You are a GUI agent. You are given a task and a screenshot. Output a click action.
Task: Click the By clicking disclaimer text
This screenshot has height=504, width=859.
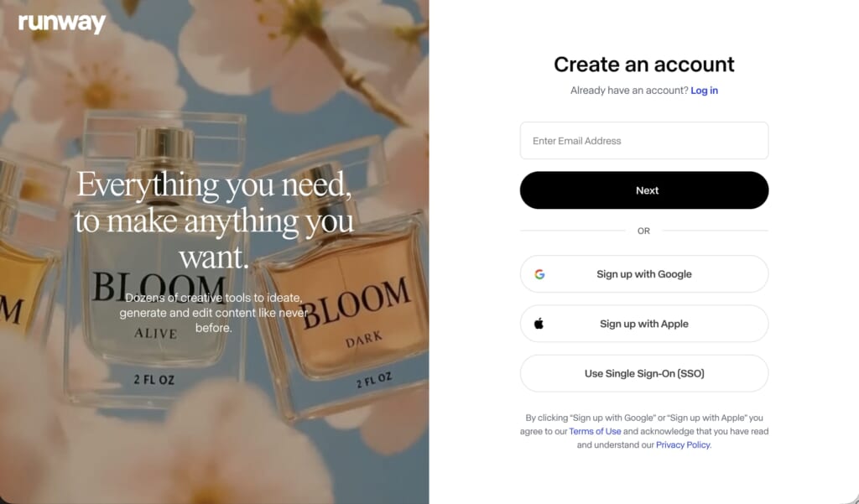(x=643, y=431)
